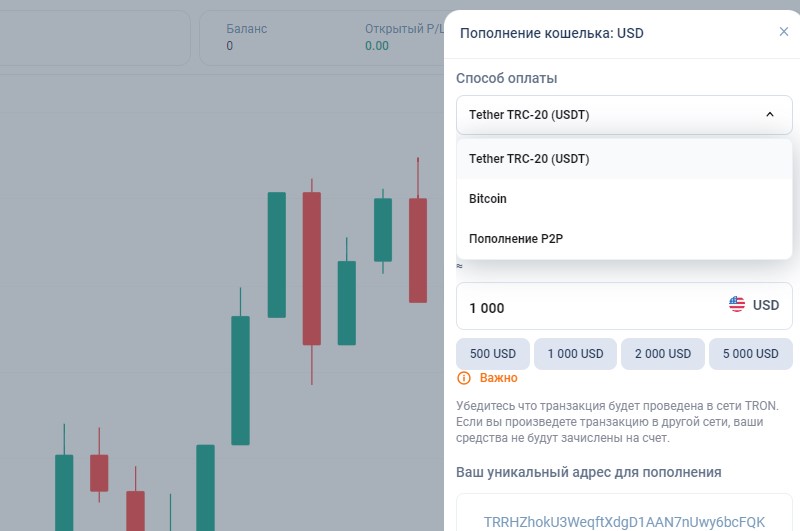Select Tether TRC-20 (USDT) option from list
The height and width of the screenshot is (531, 800).
[x=529, y=159]
